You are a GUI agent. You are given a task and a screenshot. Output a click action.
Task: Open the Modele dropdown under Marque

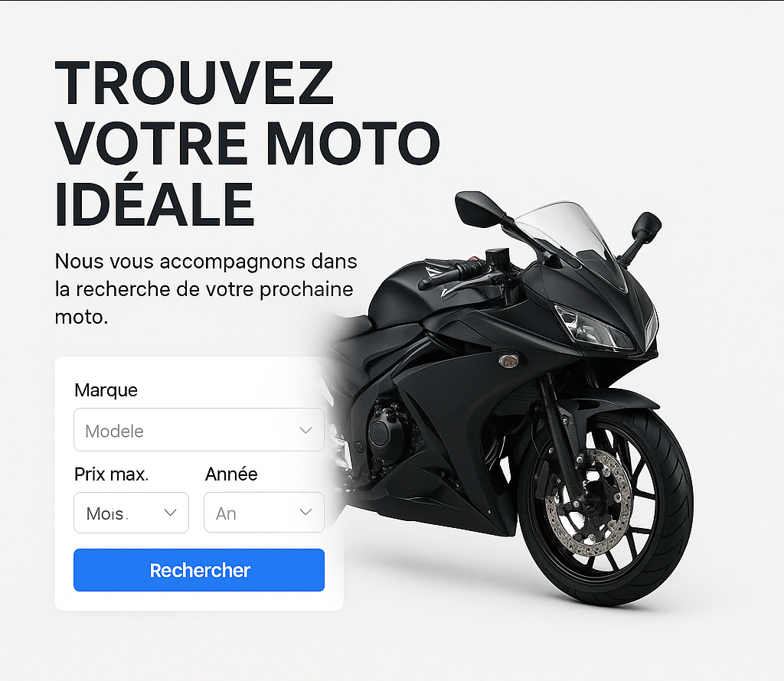[x=199, y=430]
